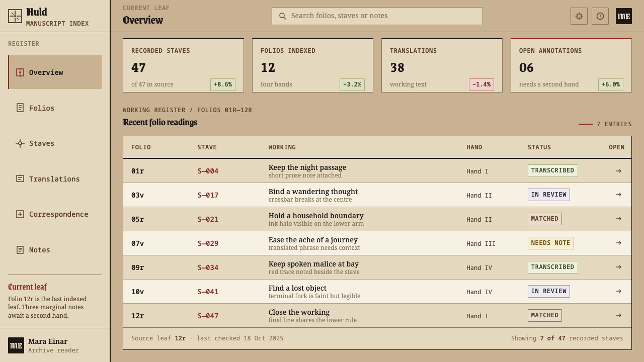Screen dimensions: 644x362
Task: Open stave link S—029
Action: tap(208, 243)
